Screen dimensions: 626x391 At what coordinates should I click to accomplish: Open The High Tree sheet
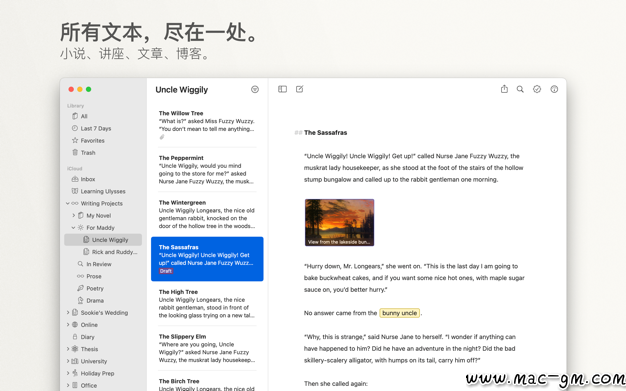[x=207, y=304]
